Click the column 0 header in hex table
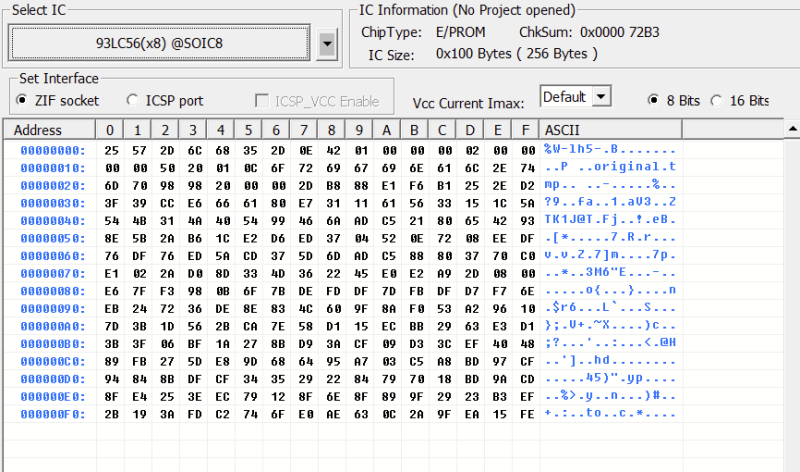Screen dimensions: 800x472 109,130
